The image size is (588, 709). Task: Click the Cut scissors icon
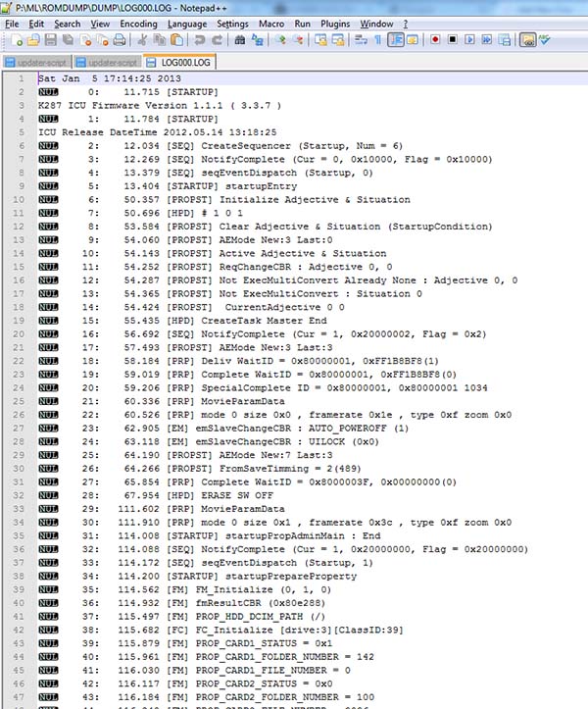(x=142, y=40)
